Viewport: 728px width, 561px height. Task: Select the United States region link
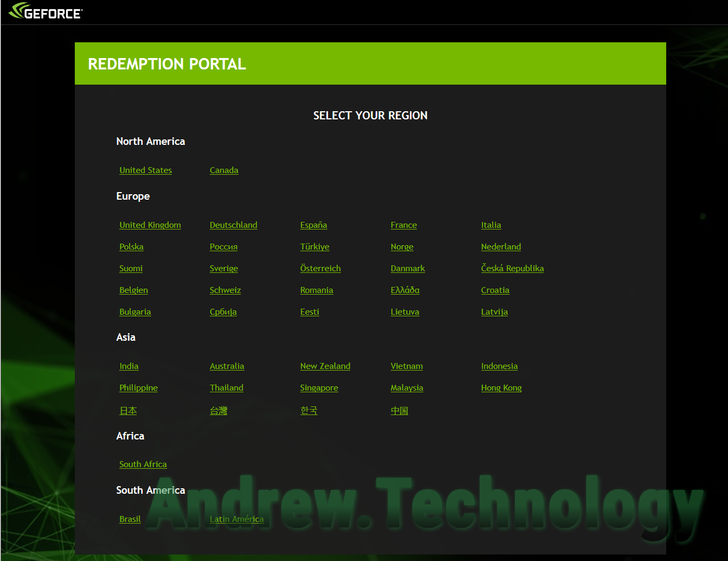[x=145, y=170]
